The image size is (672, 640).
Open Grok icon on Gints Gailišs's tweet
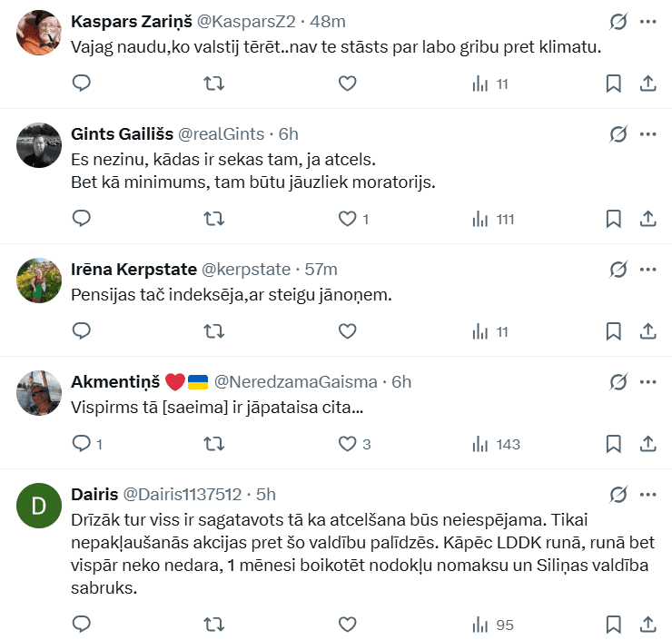(618, 134)
